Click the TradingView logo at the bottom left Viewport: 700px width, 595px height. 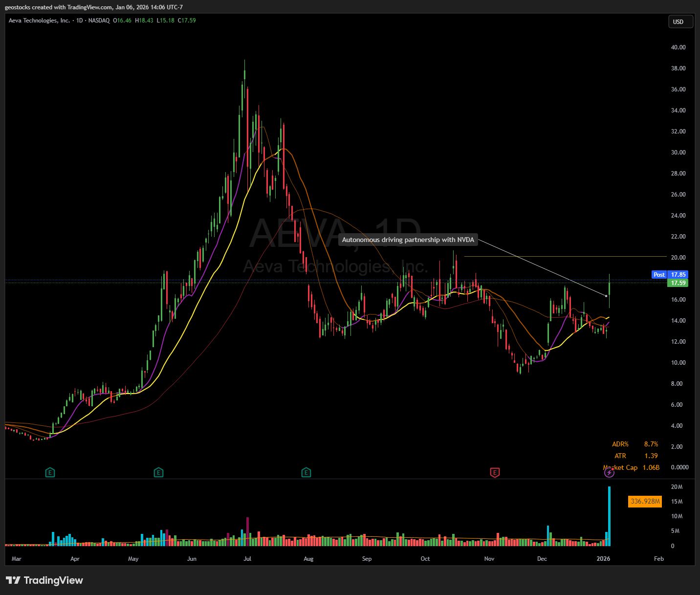44,580
